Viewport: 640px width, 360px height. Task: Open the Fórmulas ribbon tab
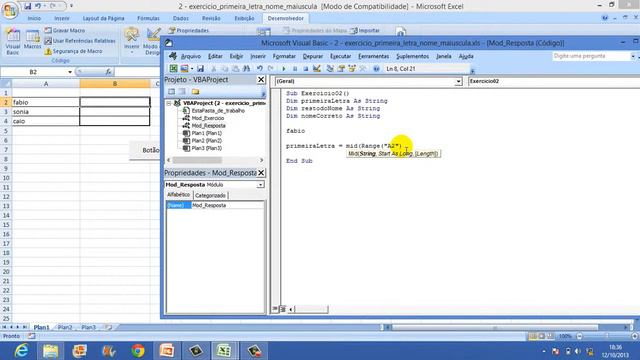[x=148, y=18]
